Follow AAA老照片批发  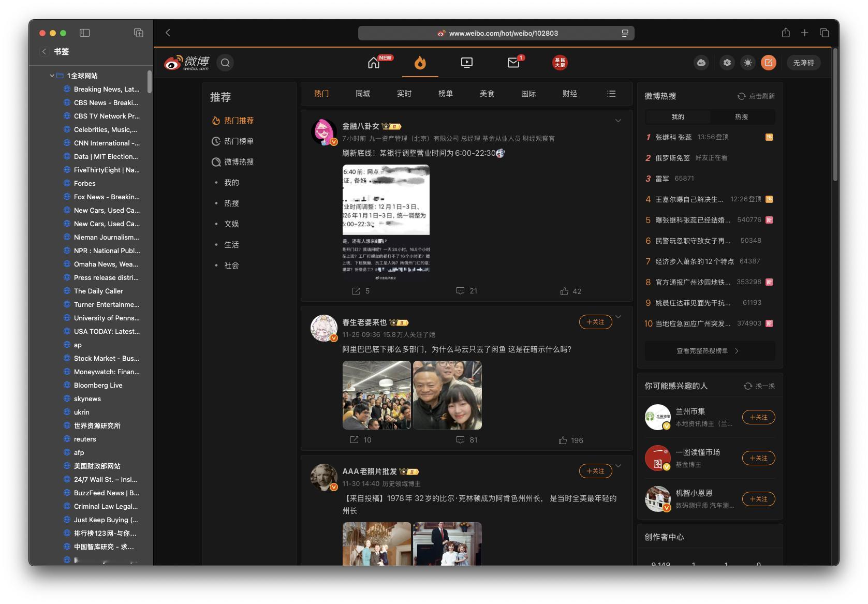pyautogui.click(x=595, y=471)
